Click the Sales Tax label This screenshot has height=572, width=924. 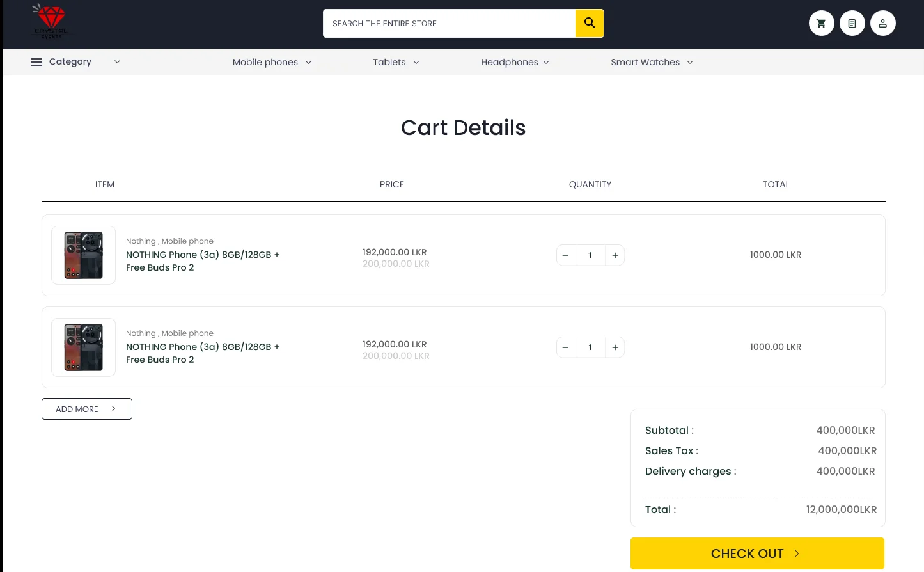coord(671,451)
